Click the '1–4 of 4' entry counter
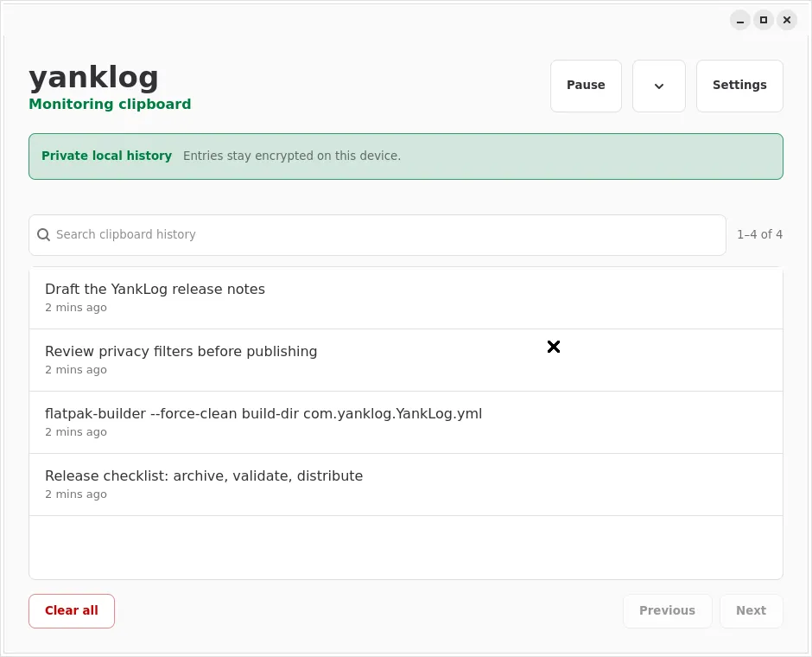 click(759, 235)
